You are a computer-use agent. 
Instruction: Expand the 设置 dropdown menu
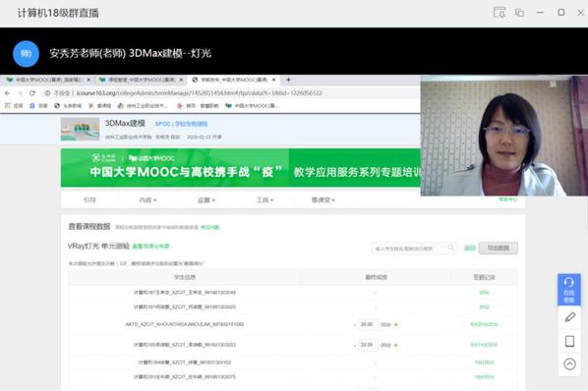coord(206,200)
